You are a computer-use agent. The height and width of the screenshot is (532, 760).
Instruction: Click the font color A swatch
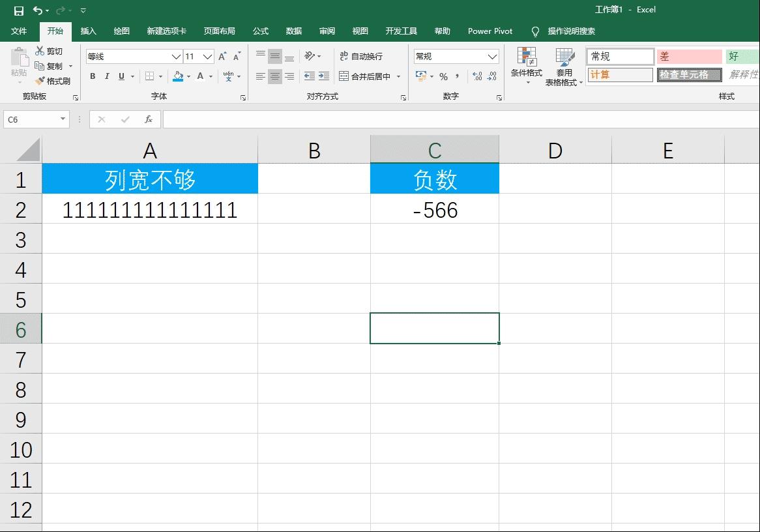click(201, 76)
